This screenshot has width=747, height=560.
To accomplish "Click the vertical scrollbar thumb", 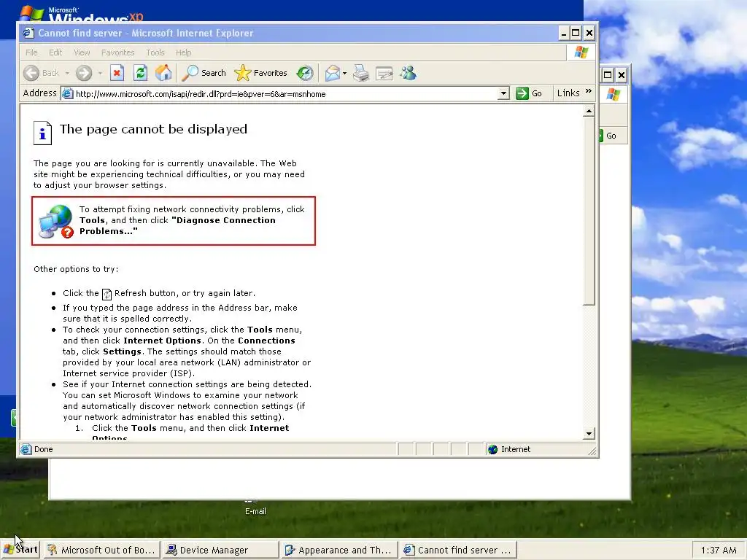I will point(589,211).
